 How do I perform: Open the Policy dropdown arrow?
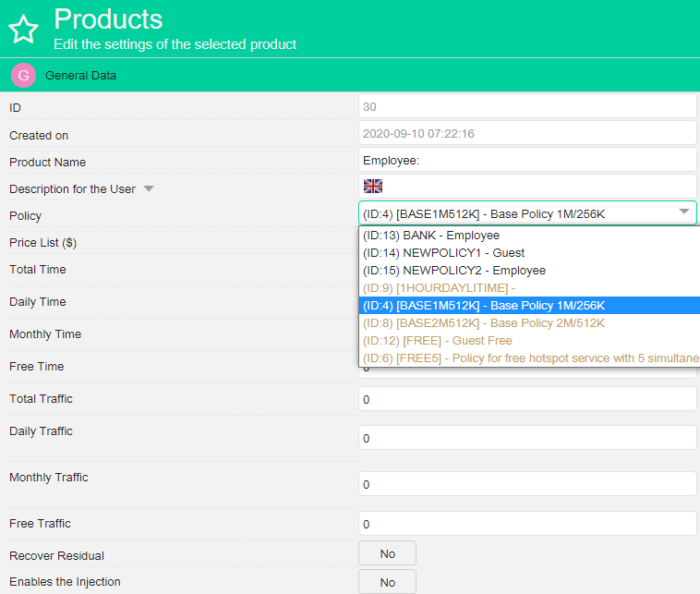(684, 212)
